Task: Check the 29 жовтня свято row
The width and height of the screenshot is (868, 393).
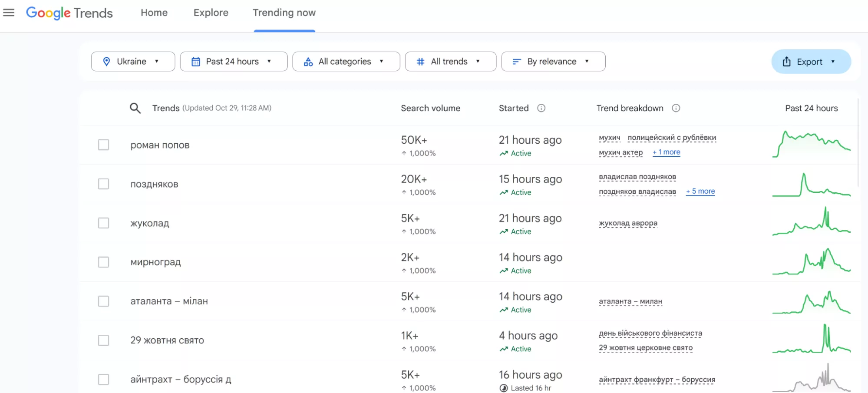Action: click(x=103, y=340)
